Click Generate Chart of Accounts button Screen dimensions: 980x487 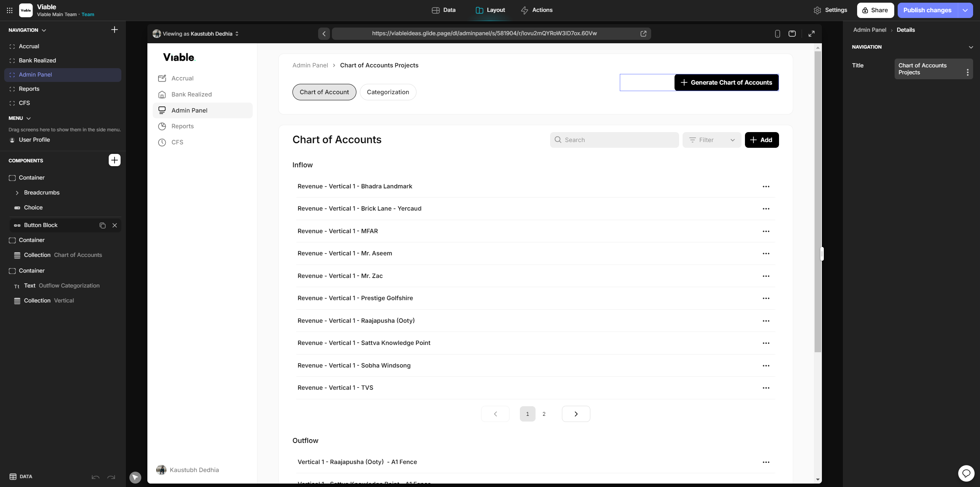coord(727,83)
